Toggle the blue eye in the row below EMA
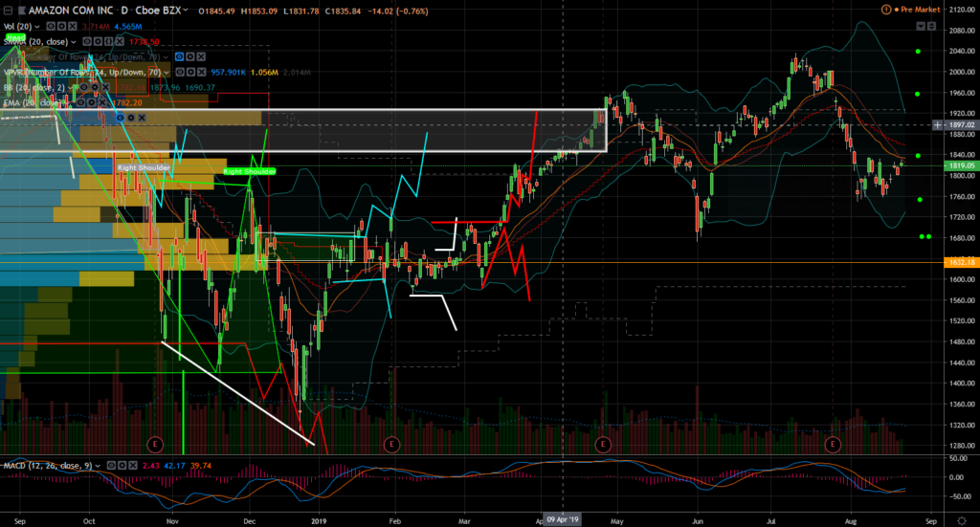This screenshot has height=527, width=980. click(x=121, y=118)
